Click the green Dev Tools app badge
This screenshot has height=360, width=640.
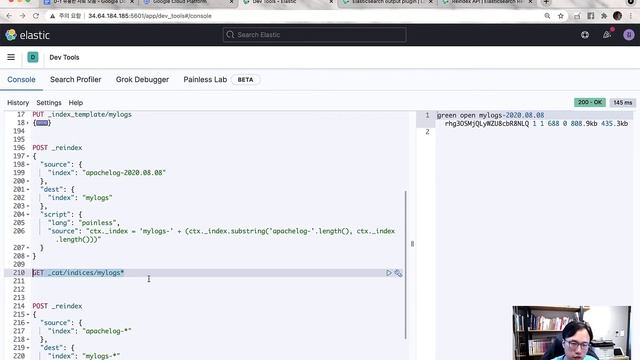33,57
